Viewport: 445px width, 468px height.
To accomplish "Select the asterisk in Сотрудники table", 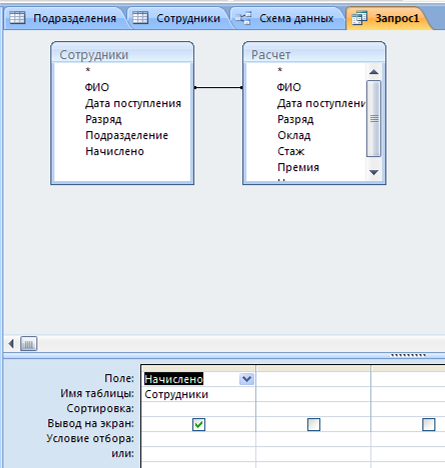I will pos(88,70).
